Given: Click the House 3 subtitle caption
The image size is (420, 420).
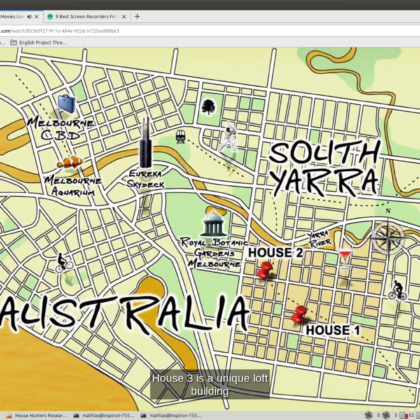Looking at the screenshot, I should tap(210, 385).
